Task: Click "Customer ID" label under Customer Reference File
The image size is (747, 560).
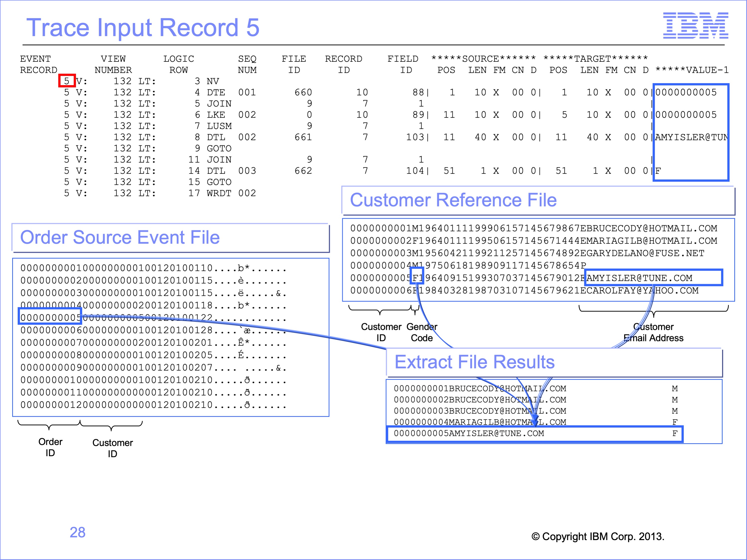Action: pyautogui.click(x=381, y=332)
